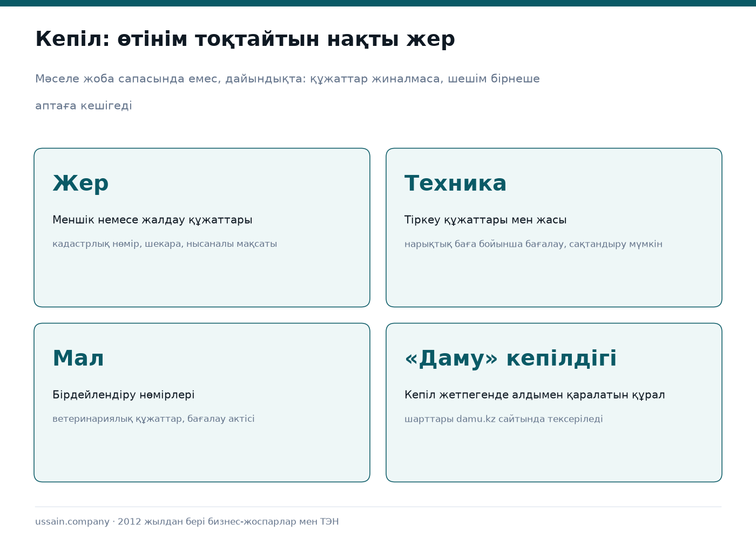Click the footer text beginning «ussain.company»
756x540 pixels.
(x=187, y=522)
